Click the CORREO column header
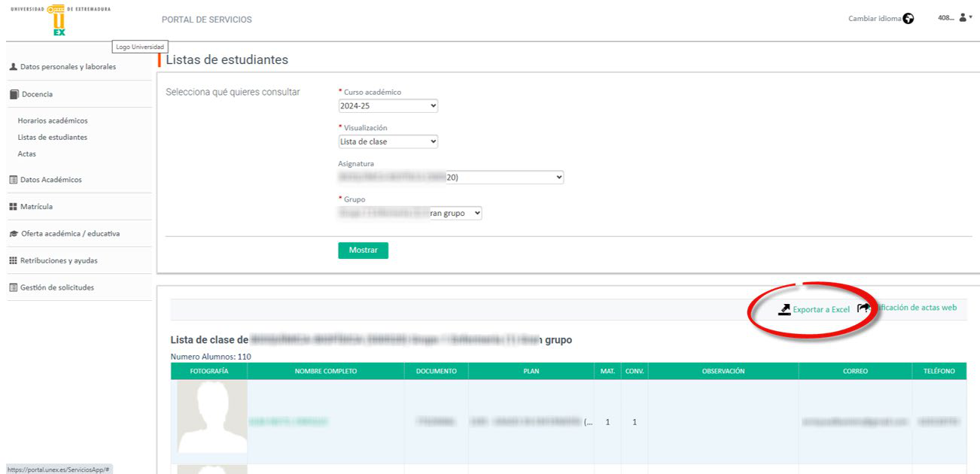 pos(856,372)
